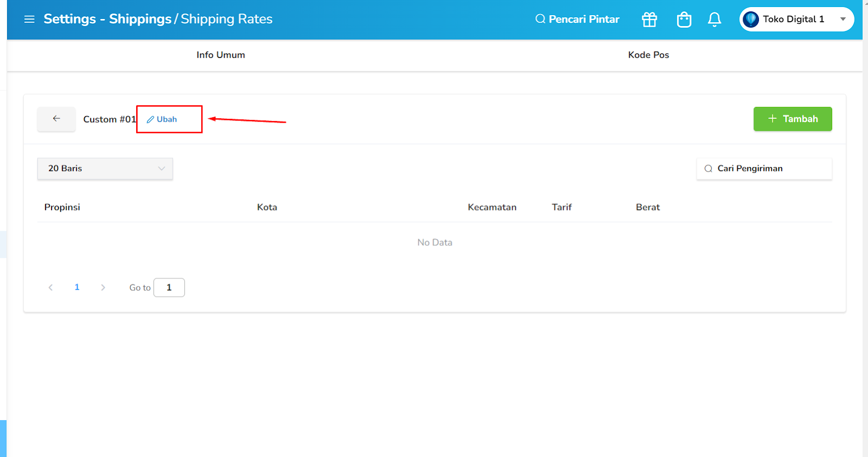Click the Go to page number field
The height and width of the screenshot is (457, 868).
click(x=169, y=288)
